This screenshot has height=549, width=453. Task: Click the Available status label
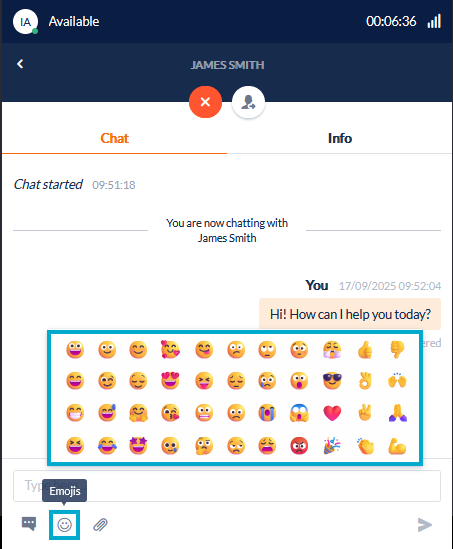click(74, 22)
